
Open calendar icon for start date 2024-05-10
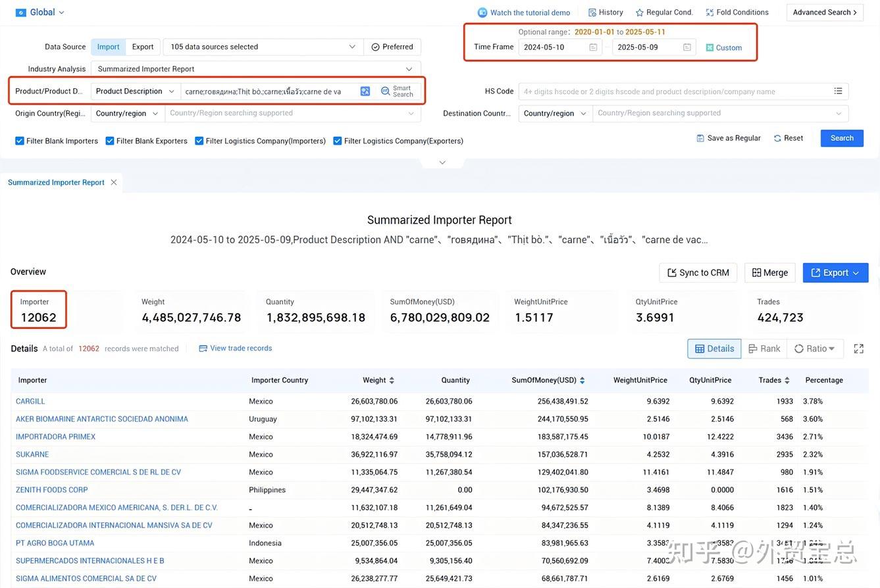593,47
